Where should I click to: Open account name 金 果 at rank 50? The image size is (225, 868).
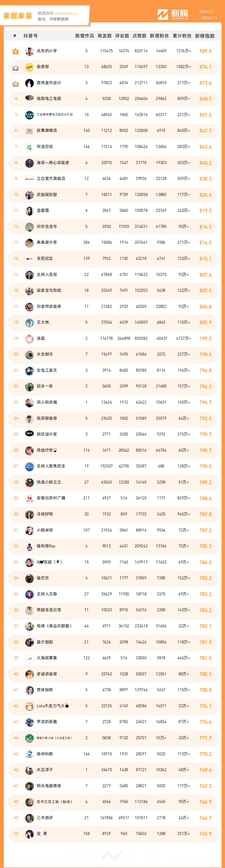click(x=42, y=834)
